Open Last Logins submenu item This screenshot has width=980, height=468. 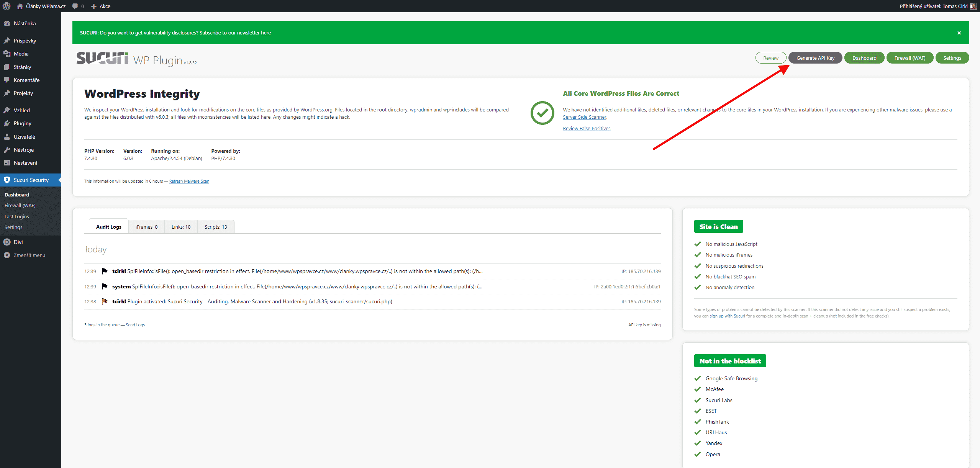17,216
